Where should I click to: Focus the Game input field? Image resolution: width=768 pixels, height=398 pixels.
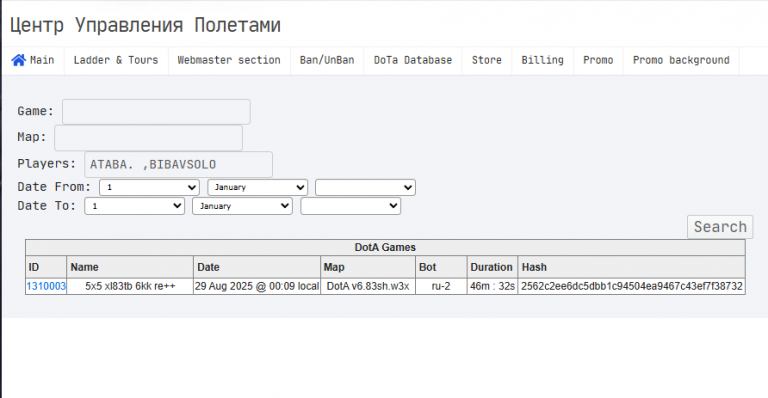[x=156, y=112]
